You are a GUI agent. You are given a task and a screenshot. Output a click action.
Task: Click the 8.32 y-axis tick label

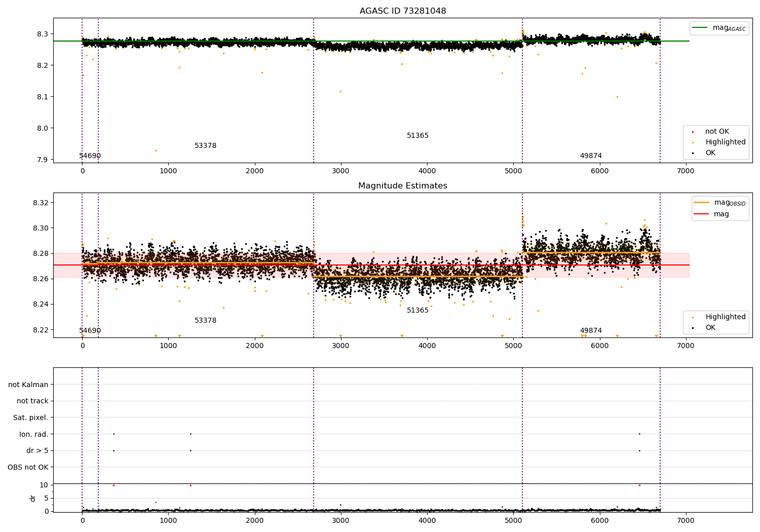tap(41, 203)
